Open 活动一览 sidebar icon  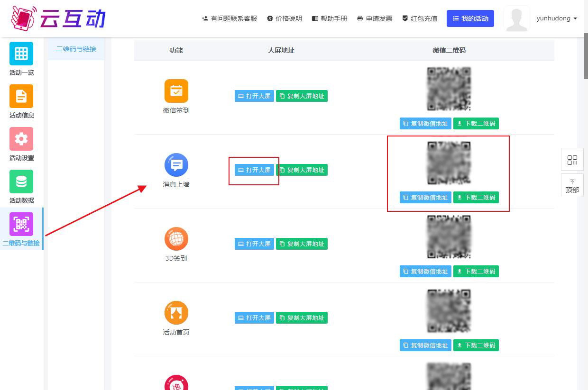pos(21,54)
